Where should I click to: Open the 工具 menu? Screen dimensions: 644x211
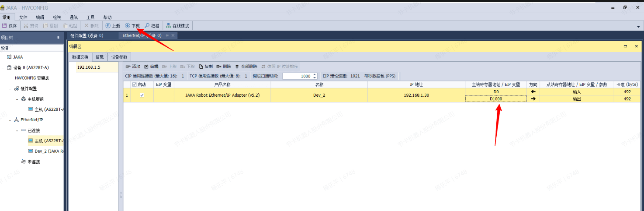click(90, 17)
